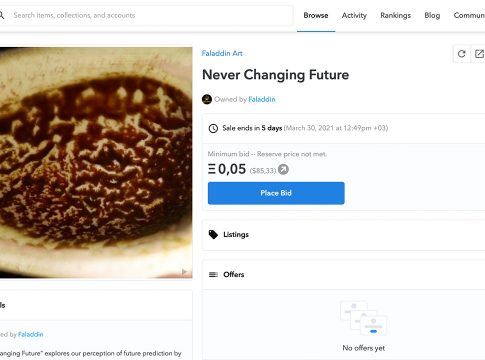Image resolution: width=485 pixels, height=360 pixels.
Task: Click the Faladdin owner avatar
Action: (207, 99)
